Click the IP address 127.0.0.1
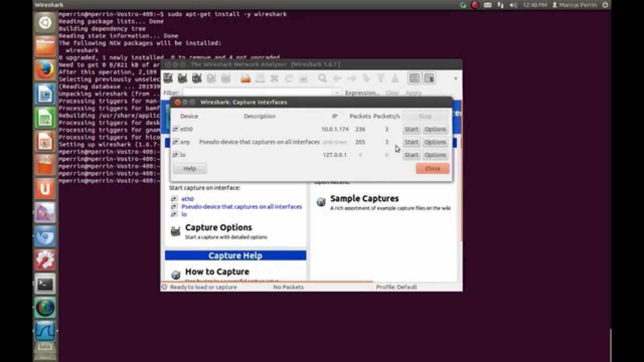This screenshot has height=362, width=644. click(x=335, y=155)
